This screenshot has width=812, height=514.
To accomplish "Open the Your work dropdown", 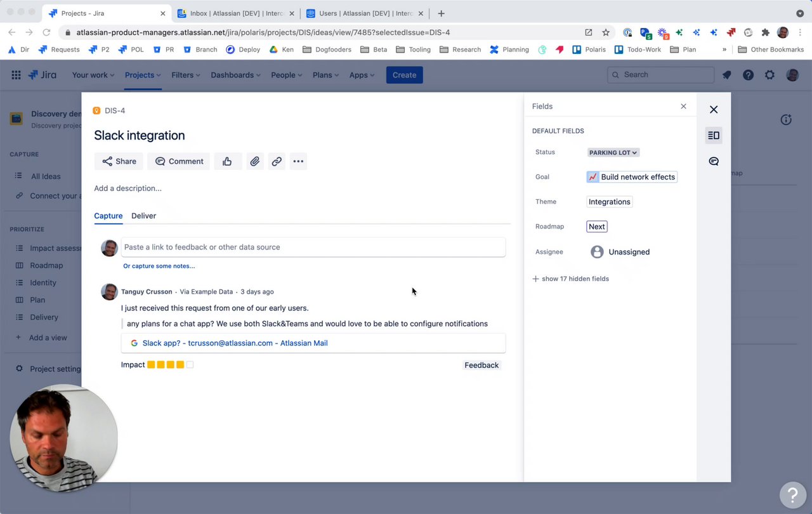I will click(93, 75).
